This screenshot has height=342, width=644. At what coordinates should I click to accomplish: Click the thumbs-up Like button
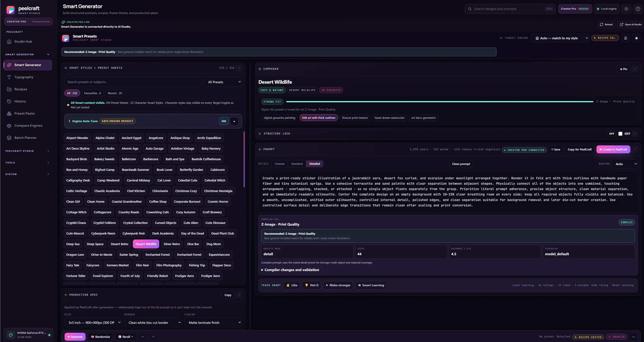point(292,285)
